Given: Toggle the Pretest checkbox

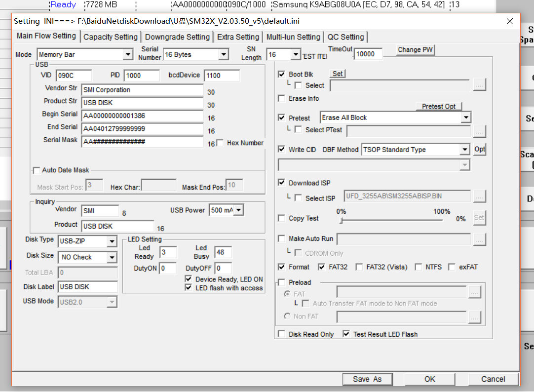Looking at the screenshot, I should coord(281,118).
